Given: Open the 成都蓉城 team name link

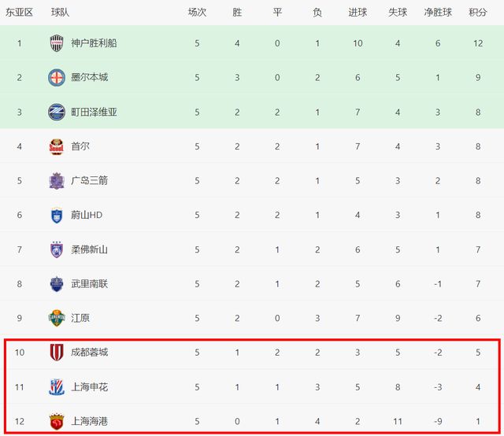Looking at the screenshot, I should 89,353.
